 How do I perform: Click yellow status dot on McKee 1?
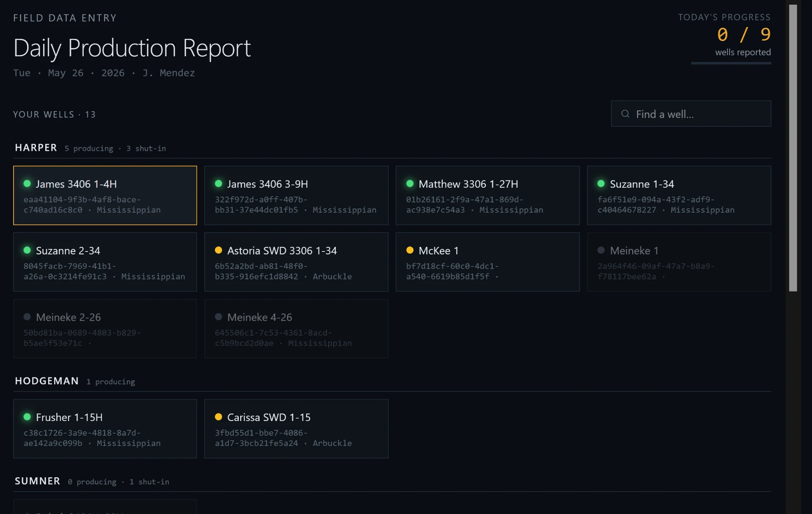click(410, 250)
